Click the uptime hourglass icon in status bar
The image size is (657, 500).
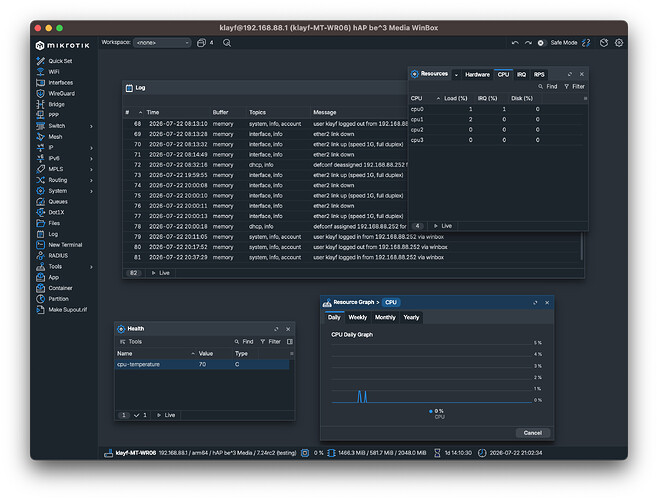click(x=437, y=453)
